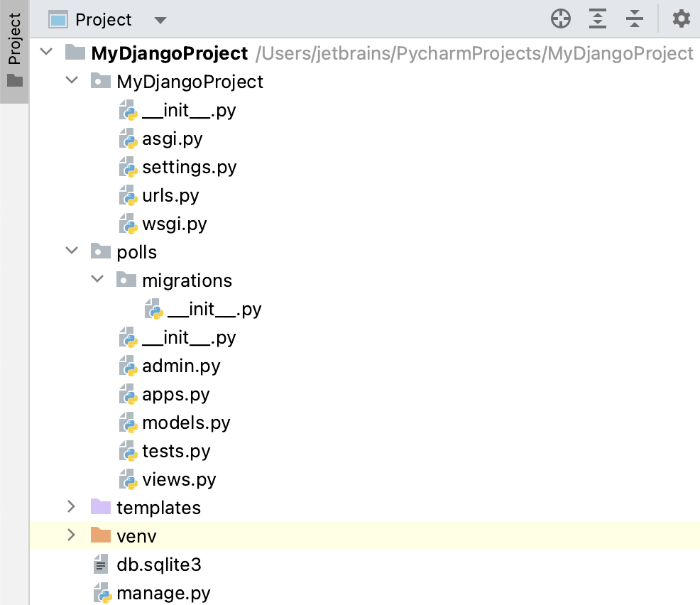The width and height of the screenshot is (700, 605).
Task: Click the MyDjangoProject root folder name
Action: (171, 53)
